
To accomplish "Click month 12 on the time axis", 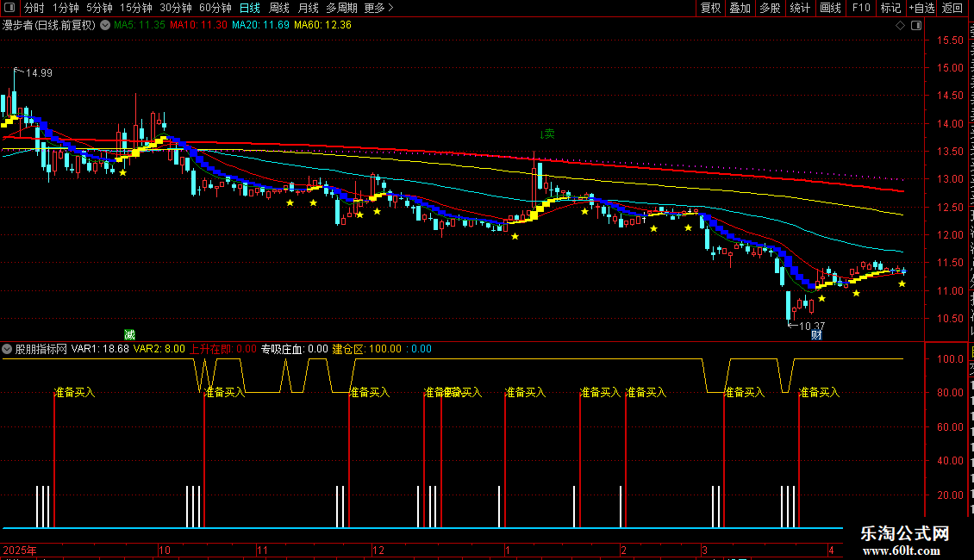I will (378, 550).
